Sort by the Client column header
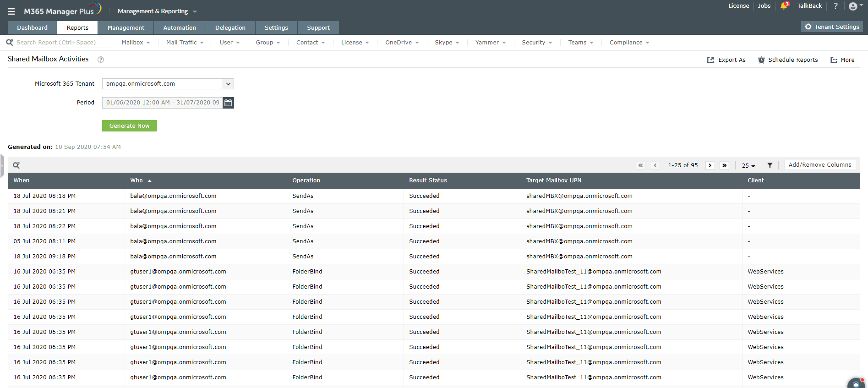Viewport: 868px width, 388px height. click(756, 180)
